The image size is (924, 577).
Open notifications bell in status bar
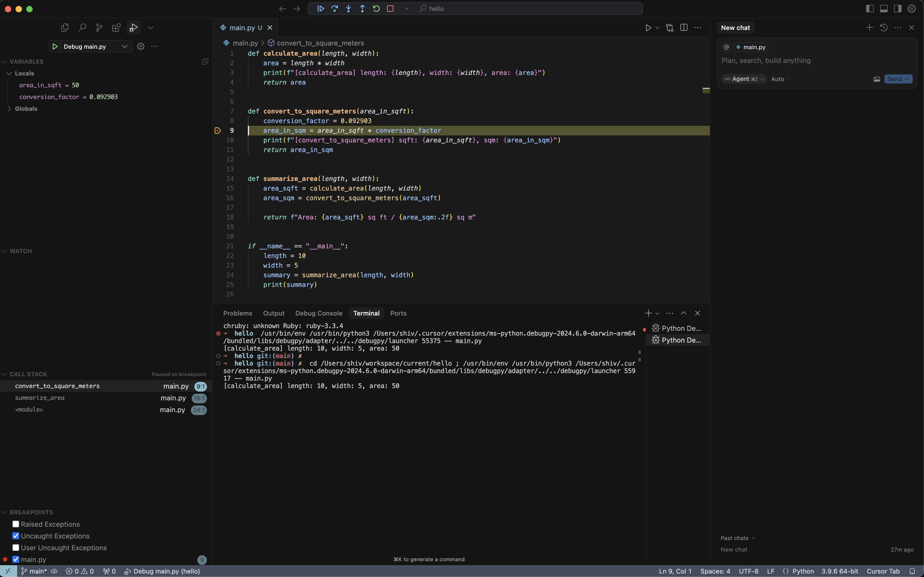click(912, 571)
